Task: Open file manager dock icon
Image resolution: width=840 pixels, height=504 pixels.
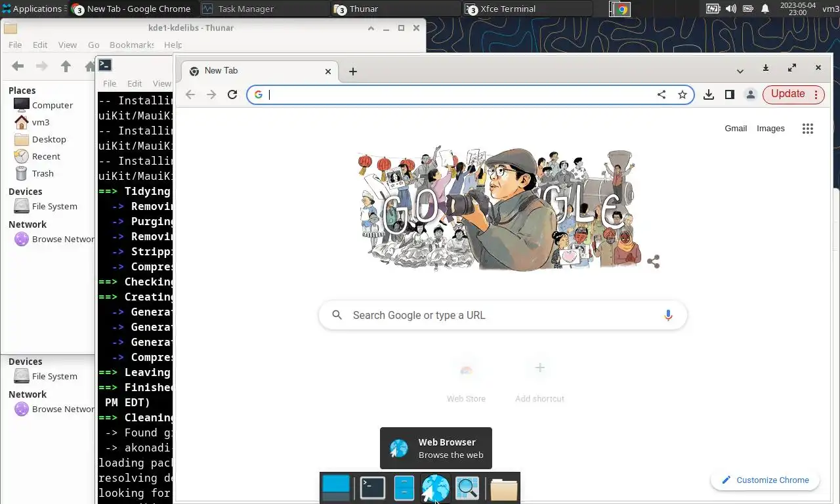Action: 404,488
